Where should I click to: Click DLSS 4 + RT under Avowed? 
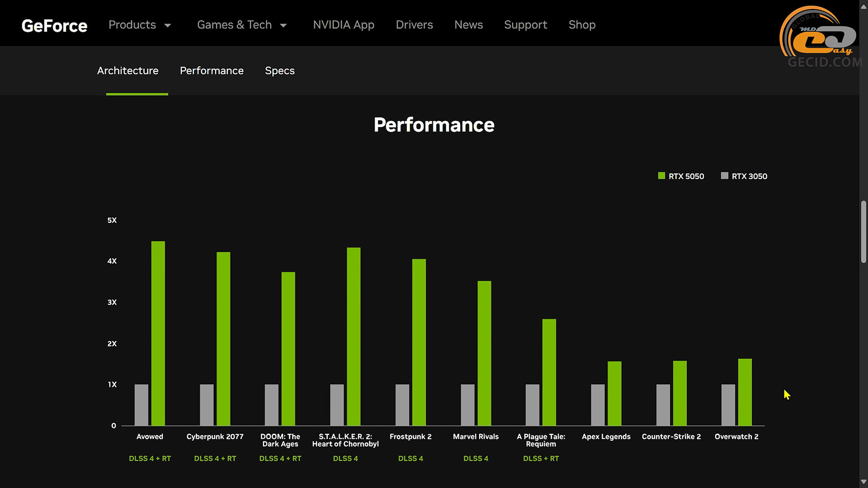(x=150, y=458)
